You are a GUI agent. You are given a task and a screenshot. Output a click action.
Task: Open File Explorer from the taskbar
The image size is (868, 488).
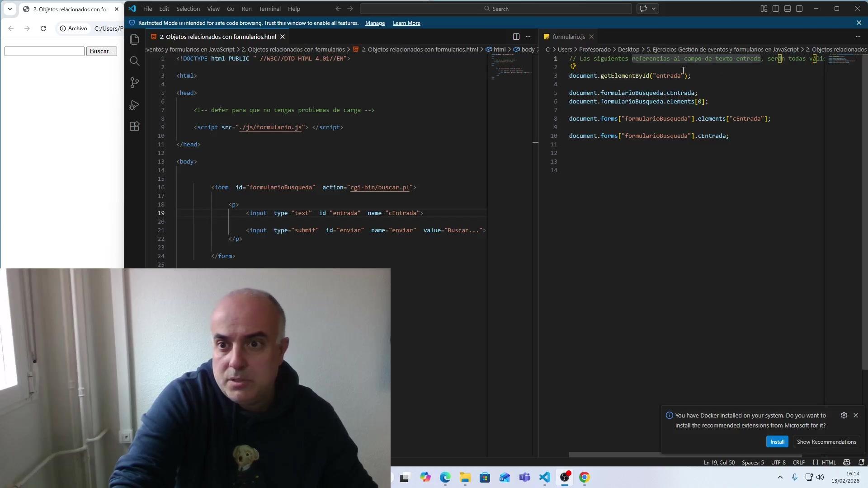coord(465,477)
